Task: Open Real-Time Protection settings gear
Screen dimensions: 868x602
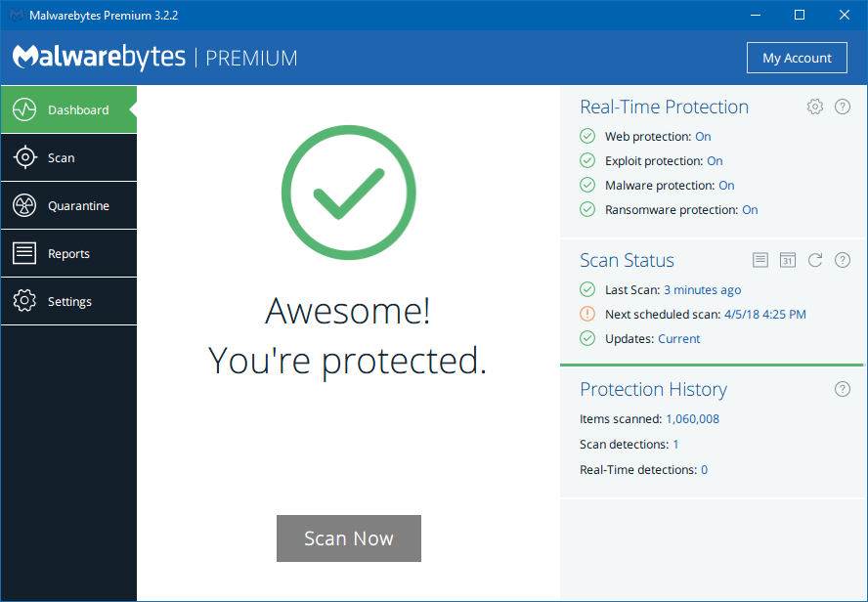Action: [x=815, y=107]
